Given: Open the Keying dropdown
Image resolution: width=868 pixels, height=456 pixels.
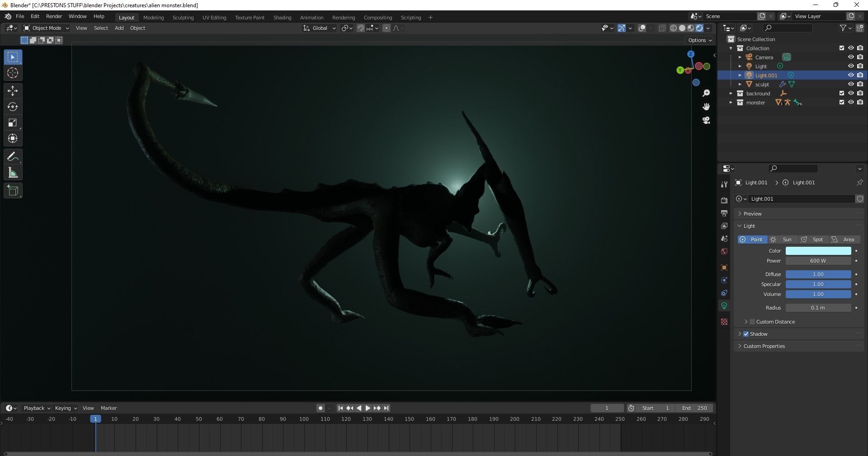Looking at the screenshot, I should (x=66, y=408).
